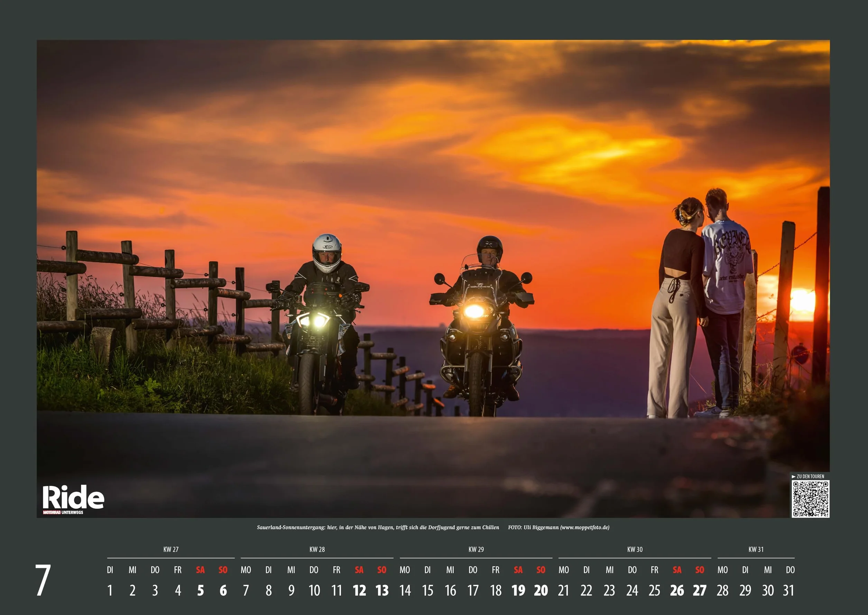
Task: Click date 22 in the calendar row
Action: pyautogui.click(x=586, y=591)
